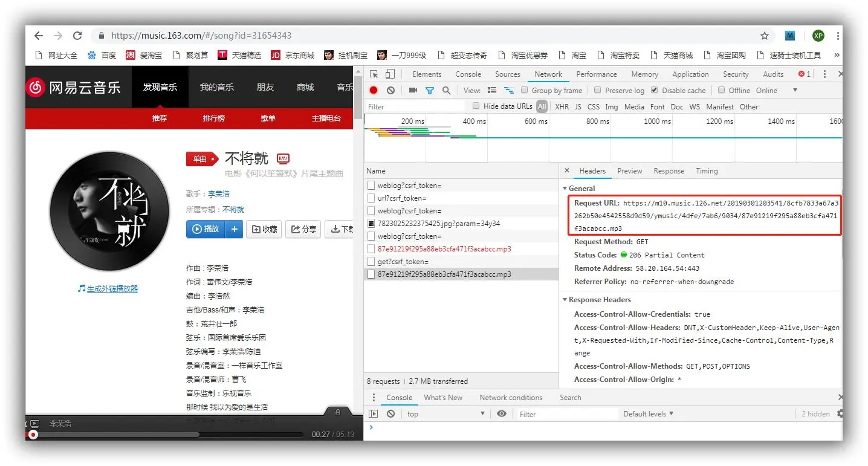This screenshot has width=868, height=466.
Task: Click the 不将就 album cover thumbnail
Action: pyautogui.click(x=108, y=210)
